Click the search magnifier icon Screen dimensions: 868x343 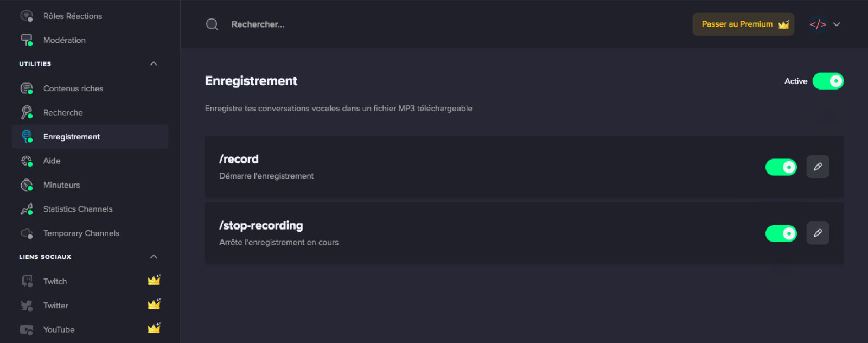pyautogui.click(x=212, y=24)
